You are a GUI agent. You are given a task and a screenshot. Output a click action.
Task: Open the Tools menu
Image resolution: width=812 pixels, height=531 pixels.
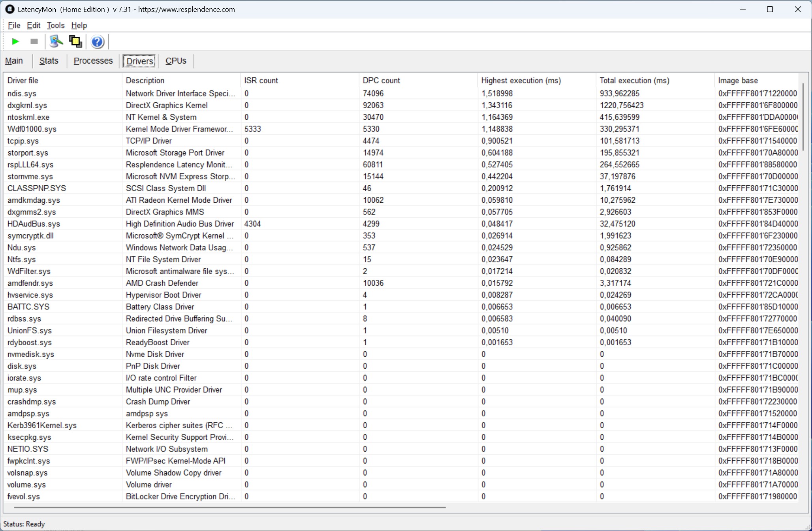click(55, 25)
